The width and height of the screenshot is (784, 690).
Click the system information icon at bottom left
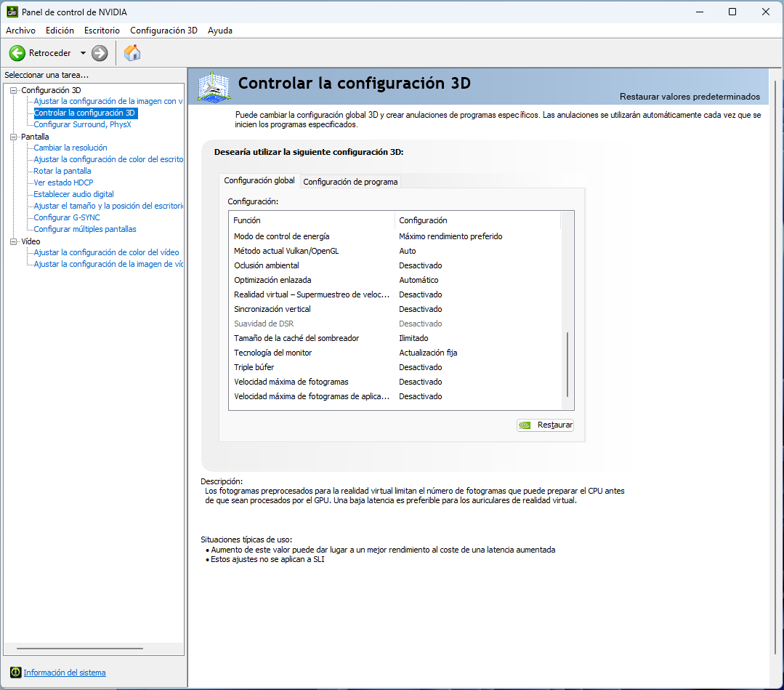(15, 673)
